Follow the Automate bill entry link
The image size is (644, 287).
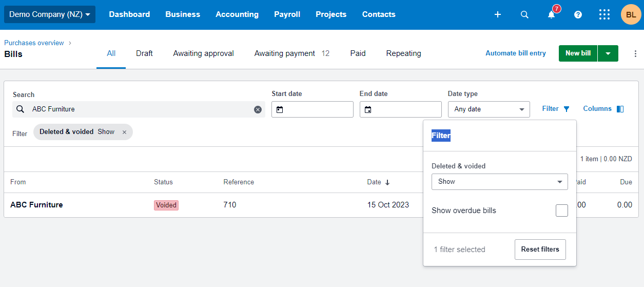point(516,53)
